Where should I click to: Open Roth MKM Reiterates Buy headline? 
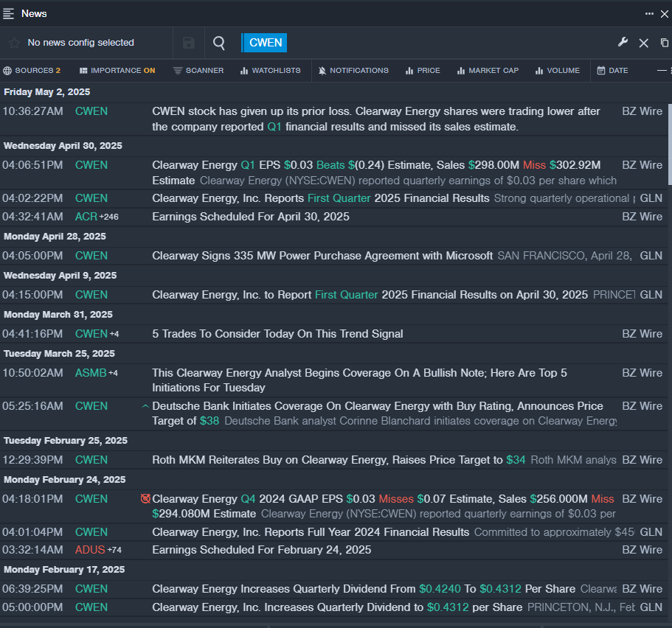(339, 460)
